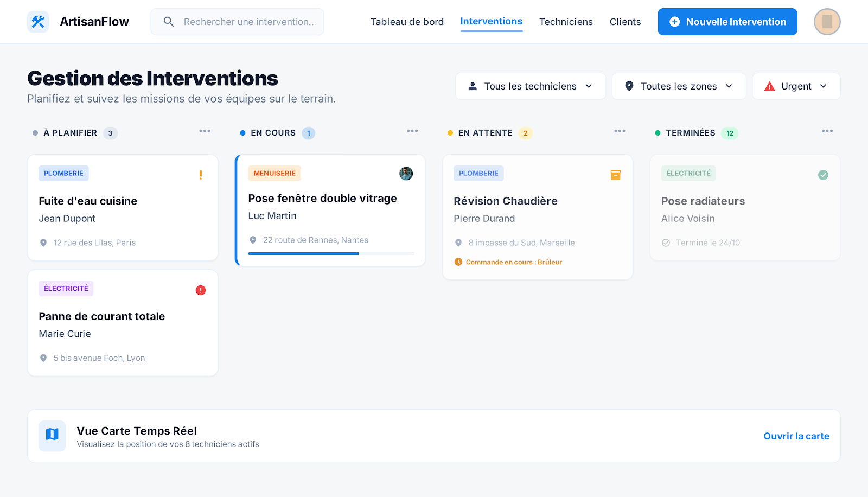Click the orange archive box icon on Révision Chaudière
868x497 pixels.
coord(615,175)
